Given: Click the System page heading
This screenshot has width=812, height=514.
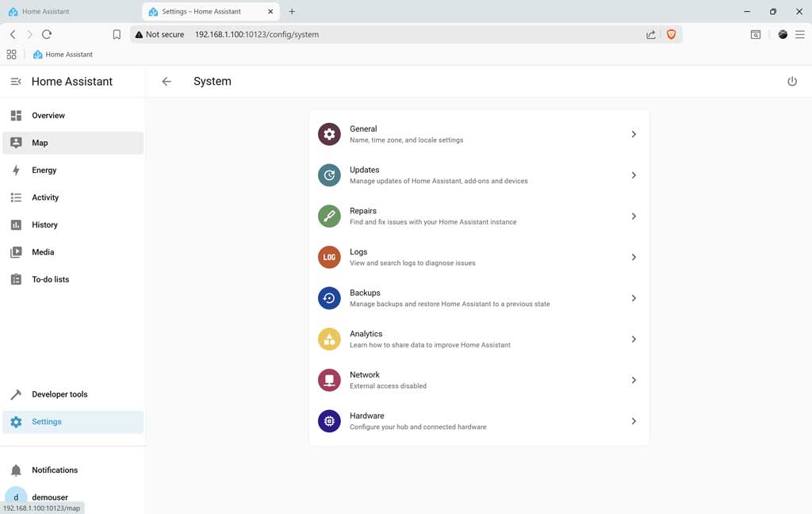Looking at the screenshot, I should pos(213,82).
